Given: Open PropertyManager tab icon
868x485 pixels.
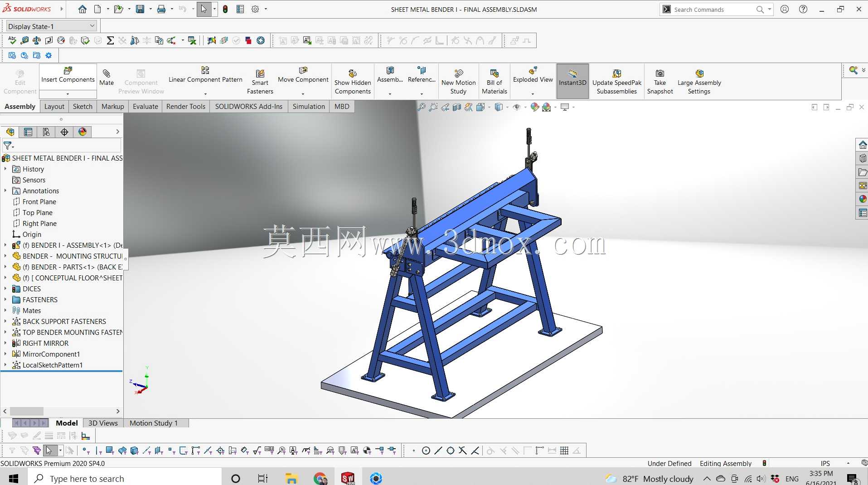Looking at the screenshot, I should pyautogui.click(x=28, y=132).
